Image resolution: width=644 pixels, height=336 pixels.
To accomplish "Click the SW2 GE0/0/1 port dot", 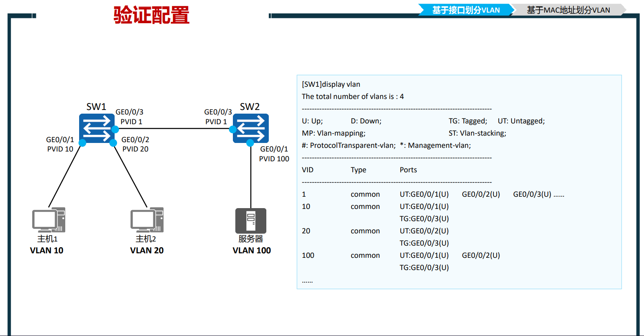I will point(250,143).
